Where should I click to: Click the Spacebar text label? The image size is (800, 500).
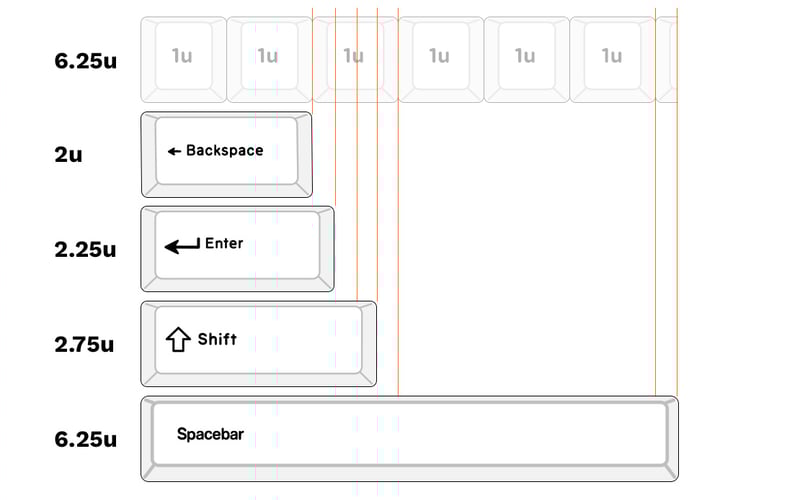click(210, 435)
